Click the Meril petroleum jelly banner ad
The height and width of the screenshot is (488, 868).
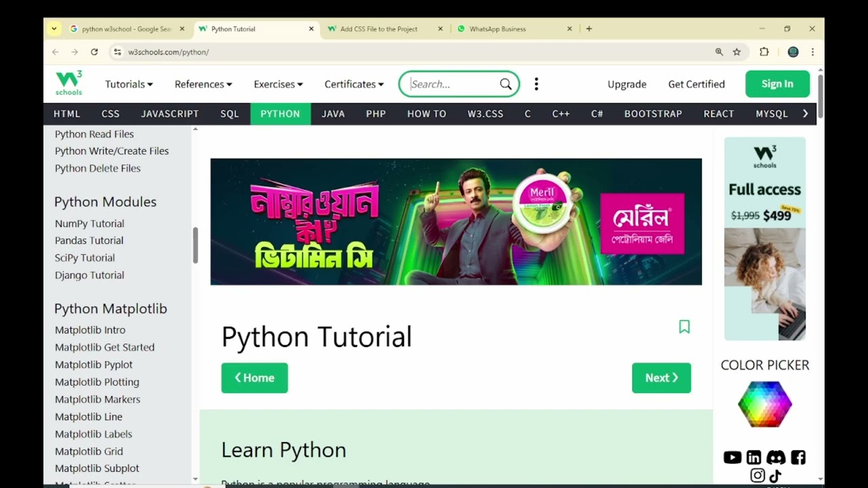tap(456, 222)
